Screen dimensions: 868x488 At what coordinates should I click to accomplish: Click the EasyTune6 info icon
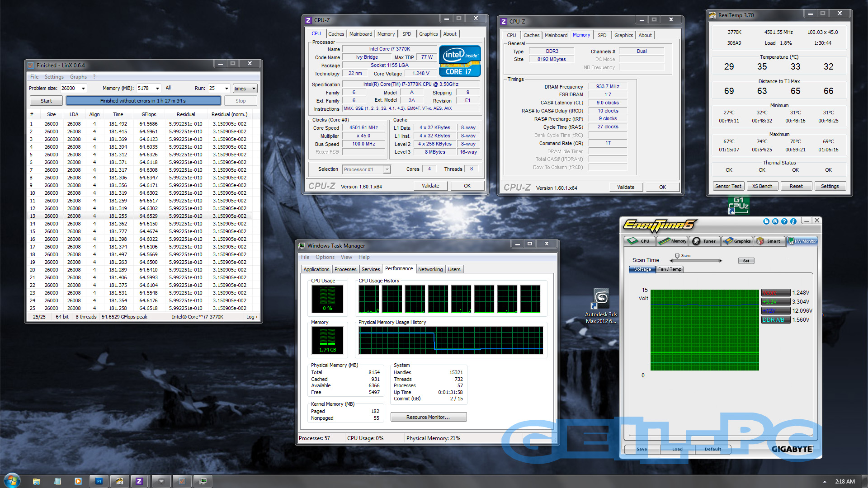pos(793,221)
